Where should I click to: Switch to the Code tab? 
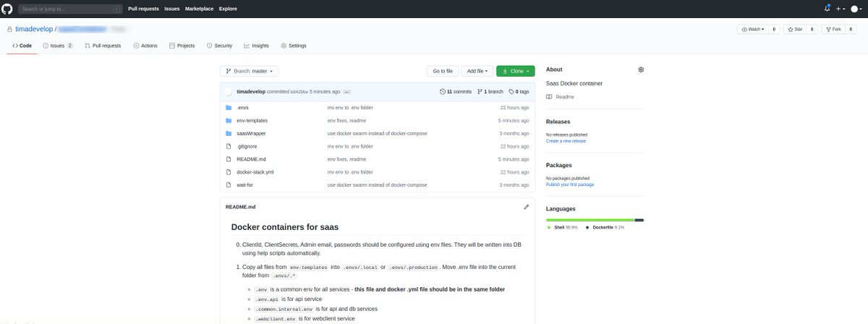pyautogui.click(x=22, y=46)
